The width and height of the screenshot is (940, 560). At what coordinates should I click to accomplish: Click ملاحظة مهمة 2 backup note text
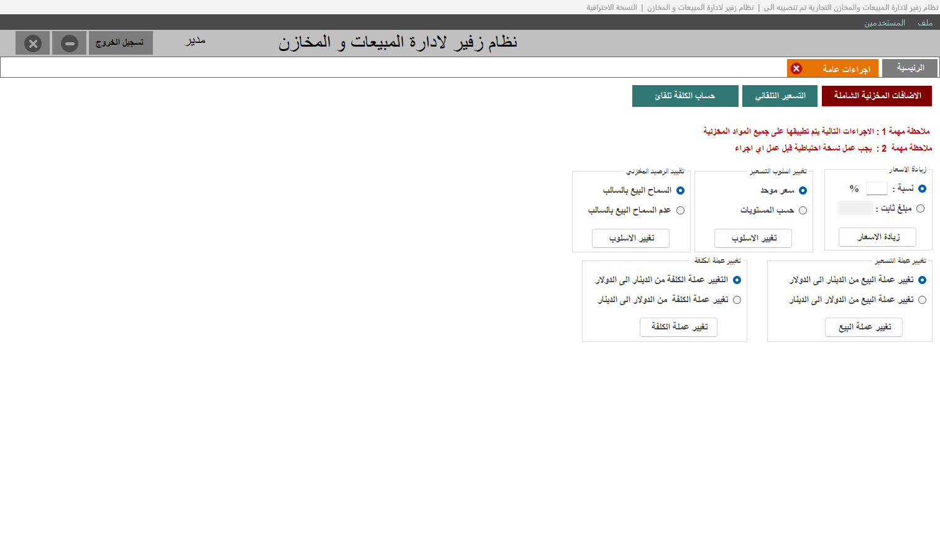(x=833, y=148)
